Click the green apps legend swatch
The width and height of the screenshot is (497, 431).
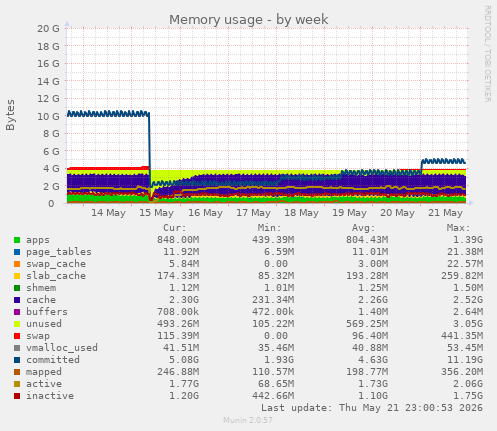coord(17,240)
